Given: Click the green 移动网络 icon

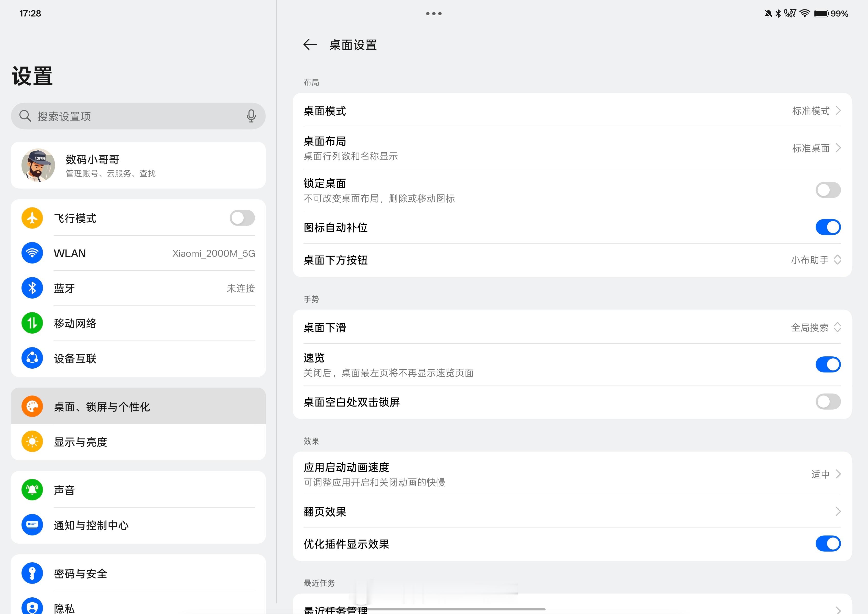Looking at the screenshot, I should coord(32,323).
